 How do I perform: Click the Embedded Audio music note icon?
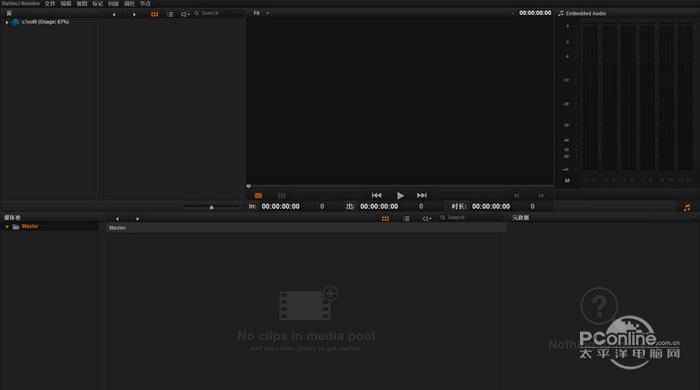561,13
